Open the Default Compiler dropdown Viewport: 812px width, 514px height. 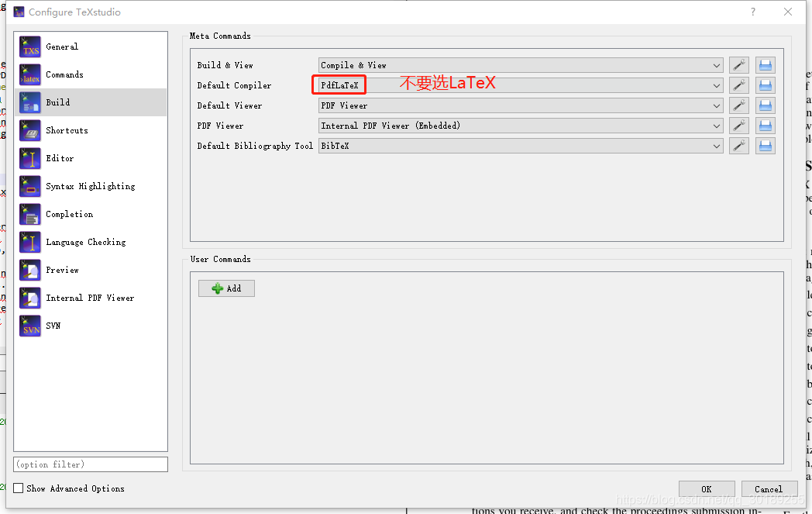[521, 85]
